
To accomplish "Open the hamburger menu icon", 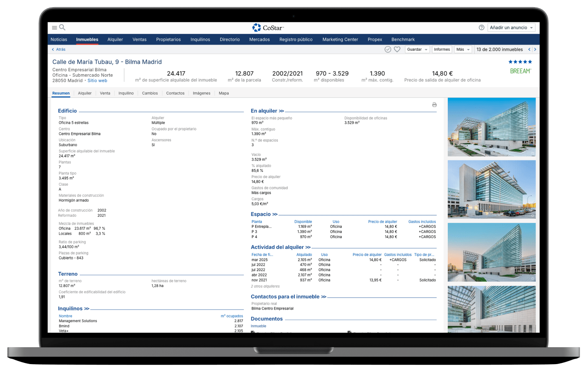I will coord(54,28).
